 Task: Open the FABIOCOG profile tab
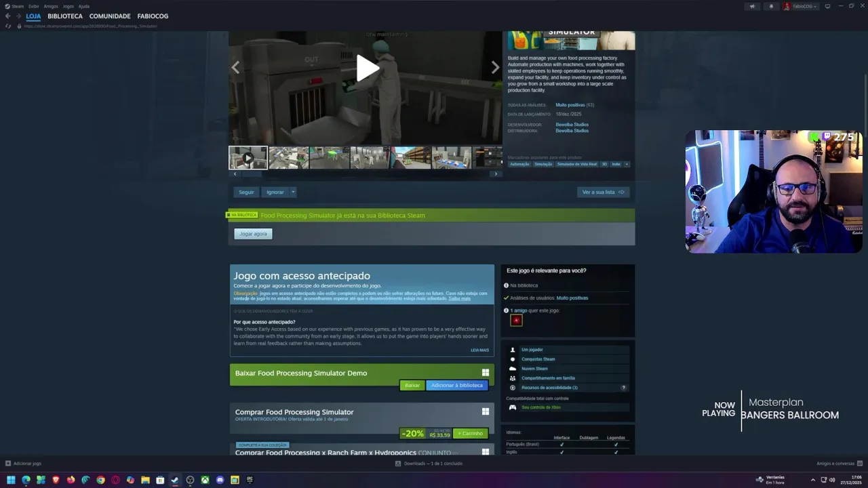[153, 16]
